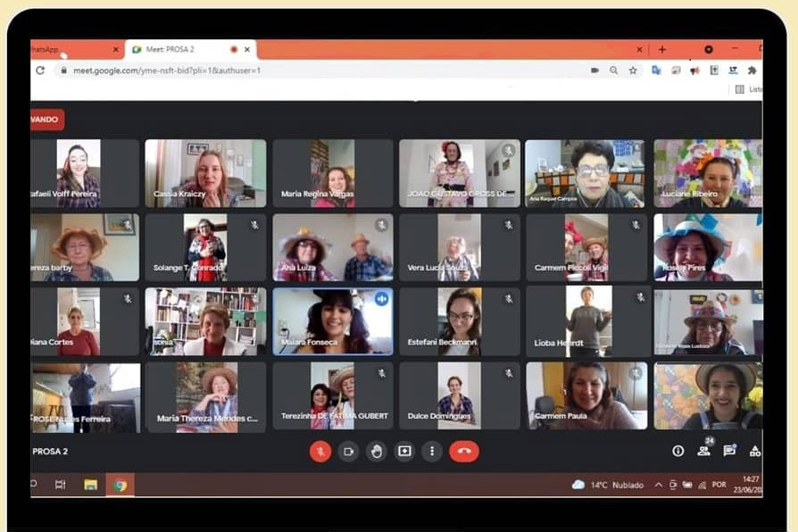Click the extension icon left of the puzzle piece
Image resolution: width=798 pixels, height=532 pixels.
tap(733, 71)
